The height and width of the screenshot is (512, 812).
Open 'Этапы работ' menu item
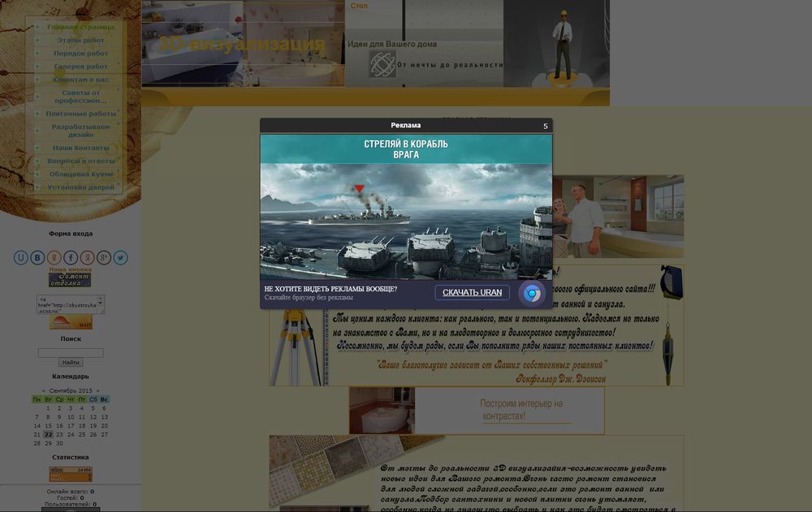(x=80, y=40)
